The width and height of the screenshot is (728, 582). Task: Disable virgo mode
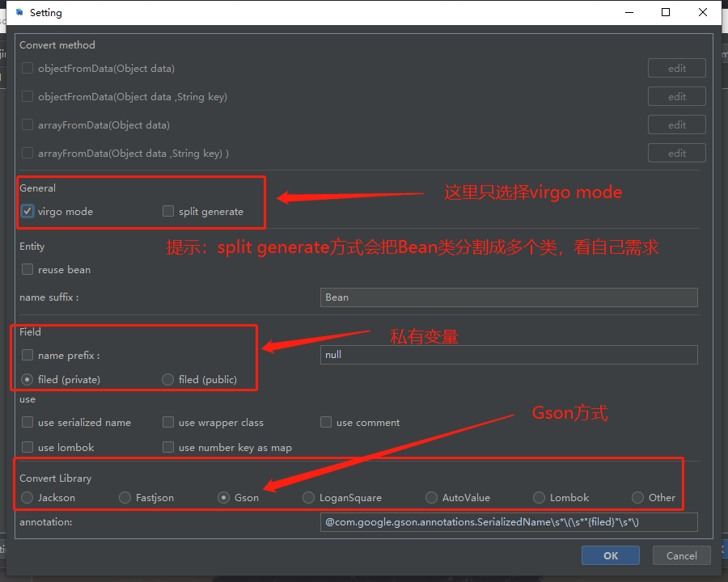point(27,211)
